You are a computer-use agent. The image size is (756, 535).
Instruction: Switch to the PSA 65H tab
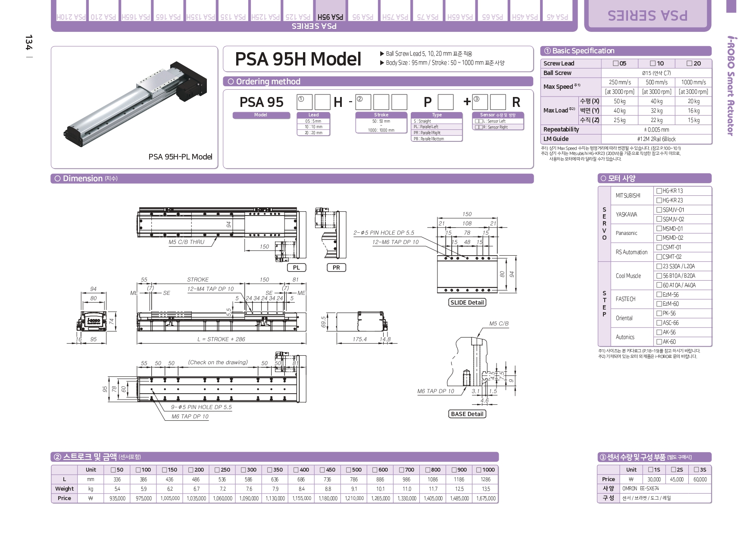coord(460,11)
